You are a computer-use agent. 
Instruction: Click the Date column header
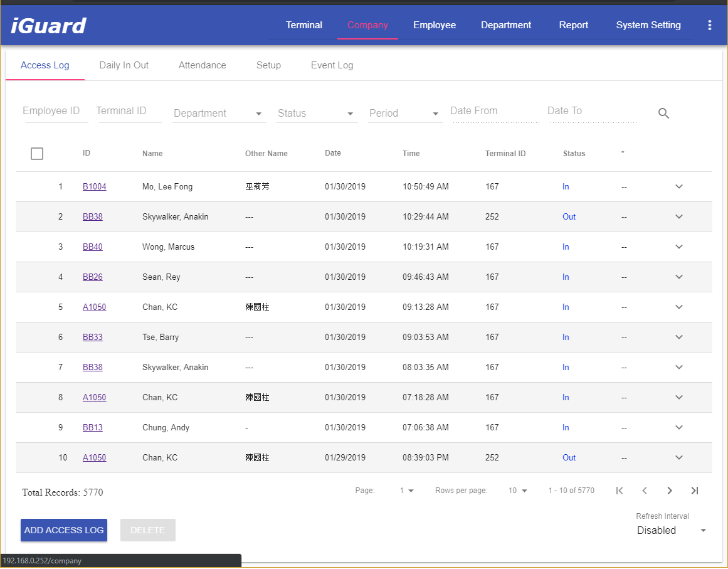pos(333,153)
